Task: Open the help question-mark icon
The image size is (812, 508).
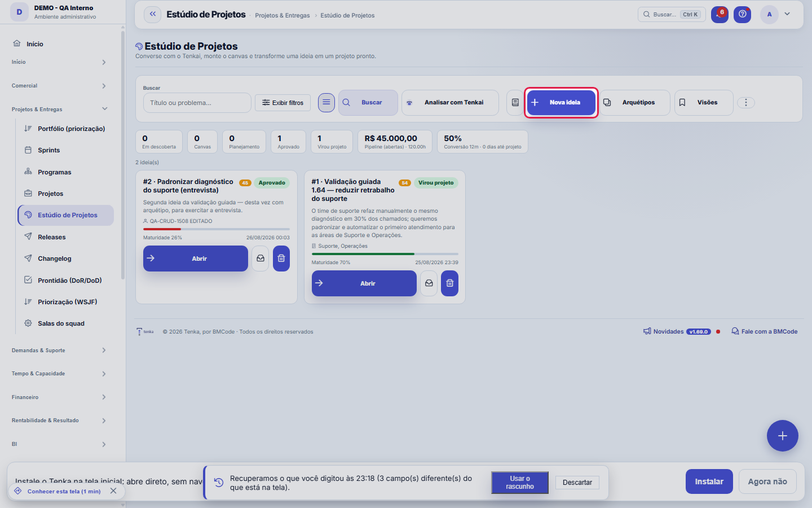Action: point(742,14)
